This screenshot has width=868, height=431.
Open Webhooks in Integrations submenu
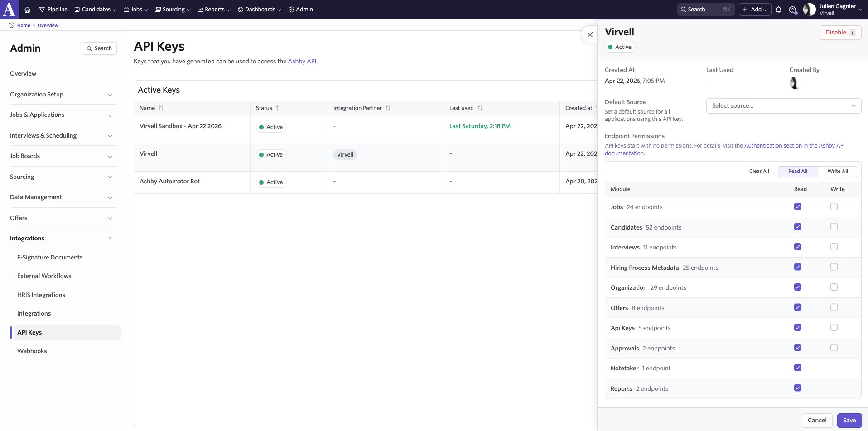(32, 351)
